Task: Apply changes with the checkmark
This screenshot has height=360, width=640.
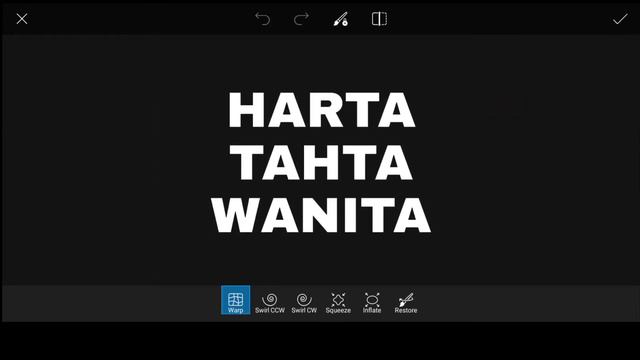Action: click(620, 19)
